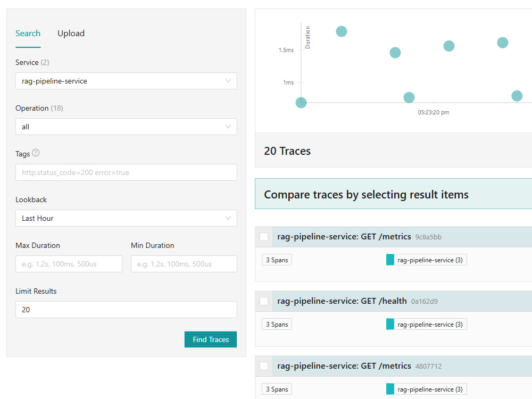Select the checkbox for GET /metrics trace 9c8a5bb

pos(264,237)
